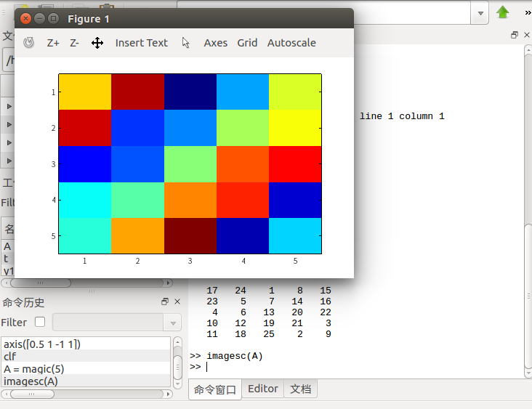The height and width of the screenshot is (409, 532).
Task: Click the green up-directory arrow icon
Action: click(502, 12)
